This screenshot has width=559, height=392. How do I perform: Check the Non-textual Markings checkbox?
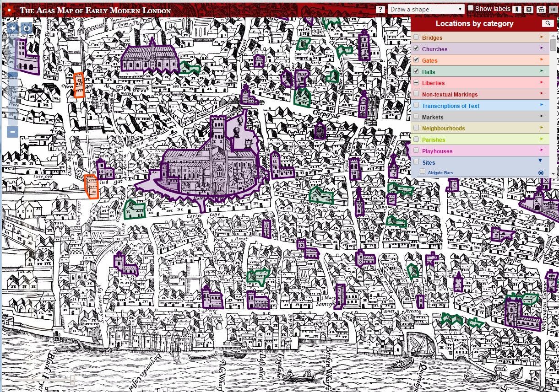[416, 94]
